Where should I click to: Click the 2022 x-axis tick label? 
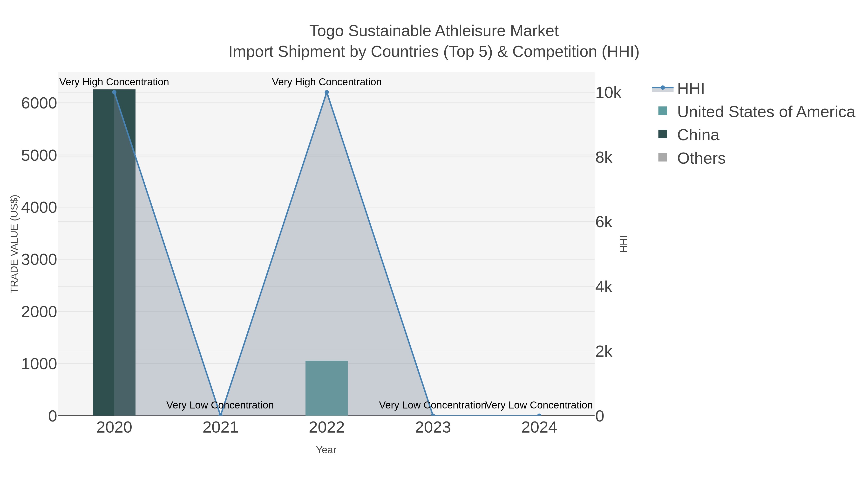tap(326, 428)
